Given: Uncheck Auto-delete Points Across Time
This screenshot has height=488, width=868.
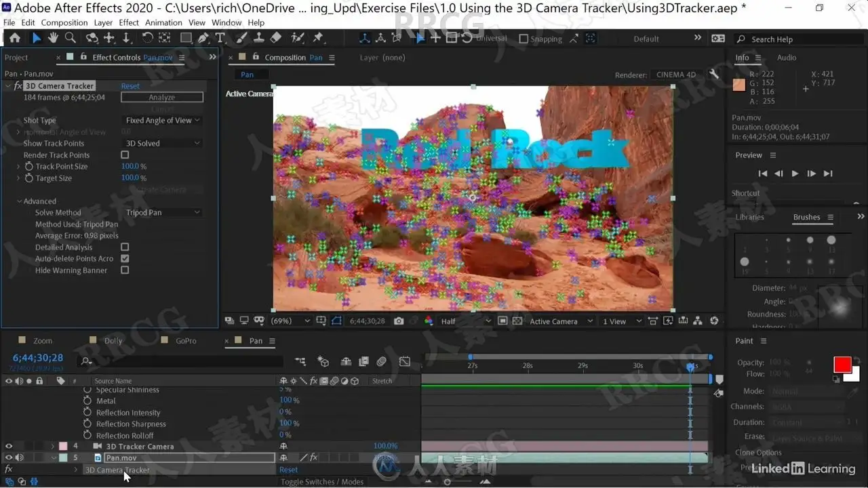Looking at the screenshot, I should [125, 259].
